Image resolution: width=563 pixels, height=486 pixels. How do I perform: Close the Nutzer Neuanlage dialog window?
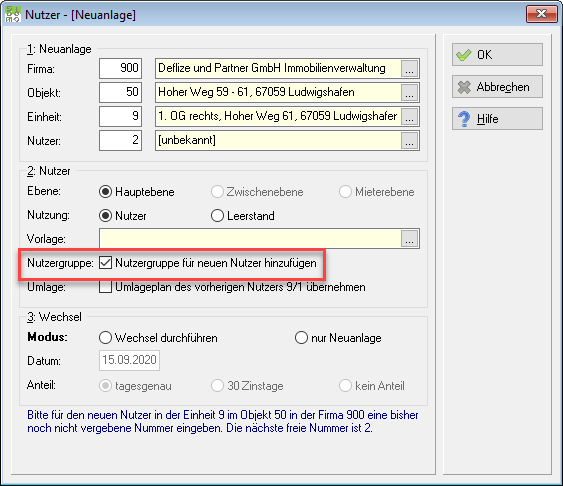point(541,14)
